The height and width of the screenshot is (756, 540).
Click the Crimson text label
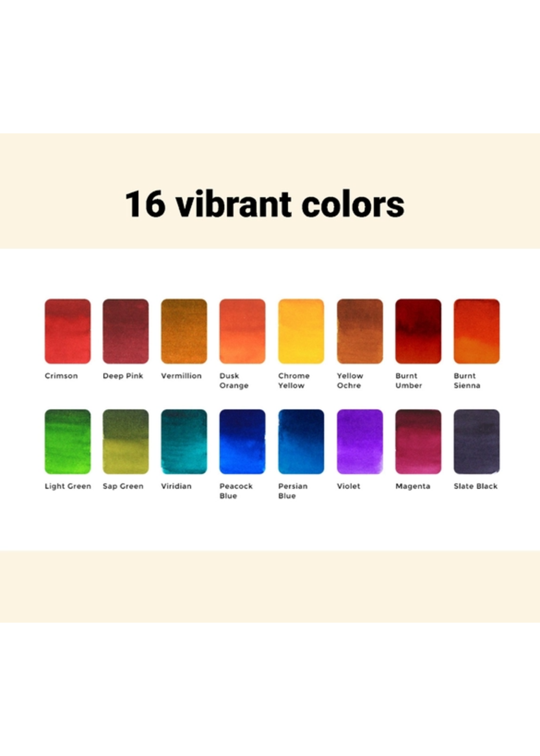[x=61, y=376]
